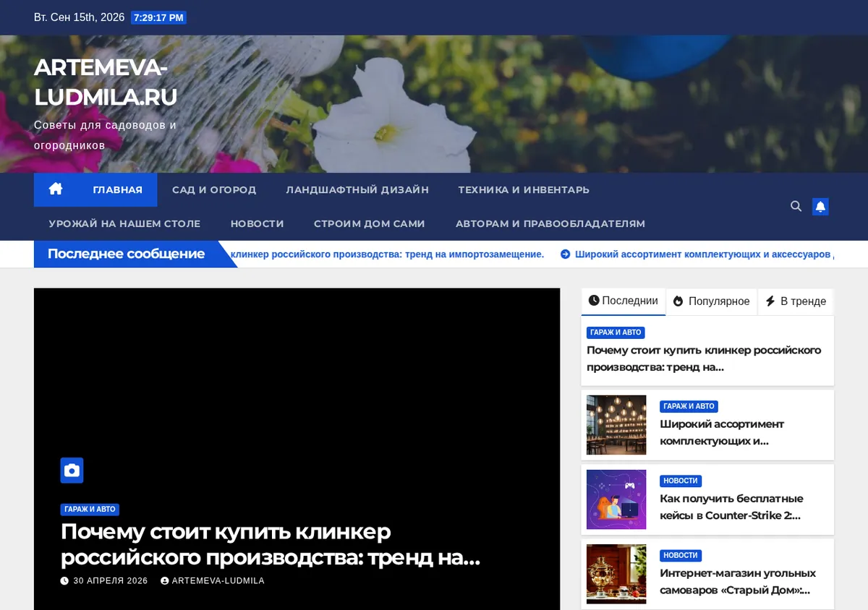Viewport: 868px width, 610px height.
Task: Click the notification bell icon
Action: pyautogui.click(x=820, y=207)
